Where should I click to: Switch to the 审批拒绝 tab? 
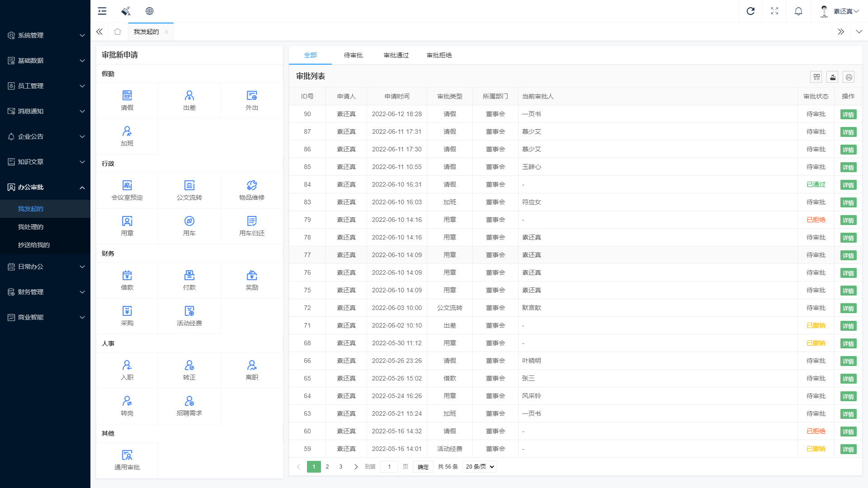click(439, 55)
